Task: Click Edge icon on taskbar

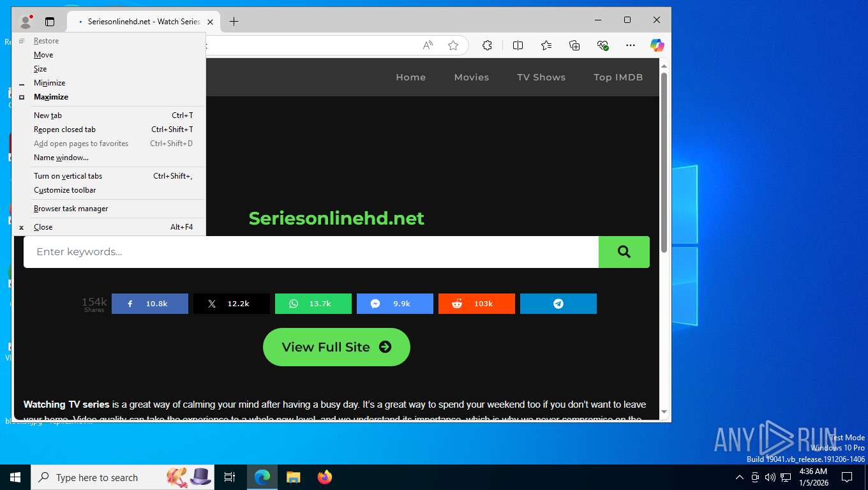Action: coord(262,477)
